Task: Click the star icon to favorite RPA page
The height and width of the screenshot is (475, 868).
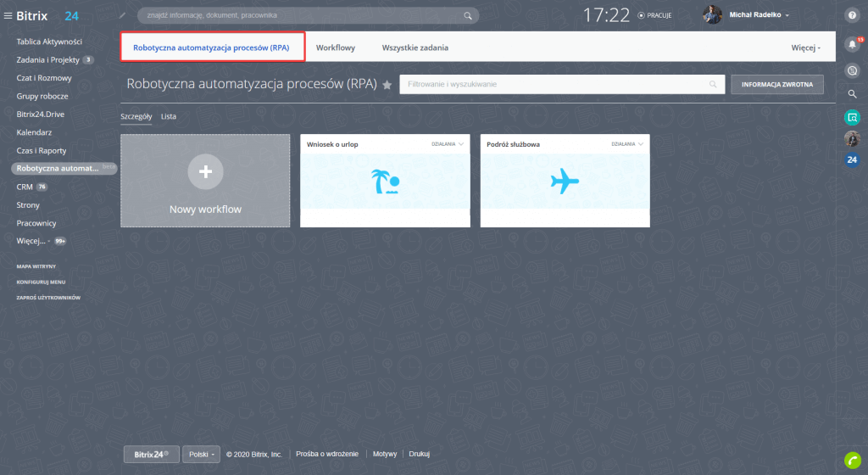Action: pyautogui.click(x=387, y=85)
